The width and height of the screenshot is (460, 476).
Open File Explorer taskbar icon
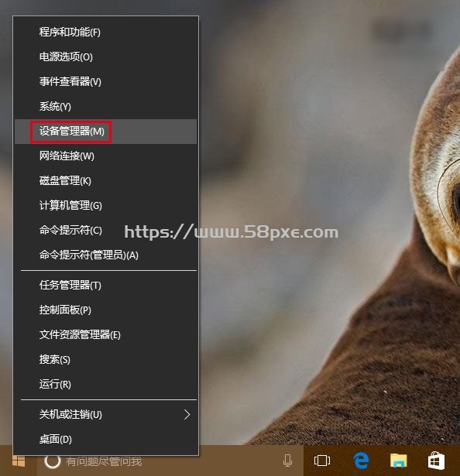(x=398, y=461)
